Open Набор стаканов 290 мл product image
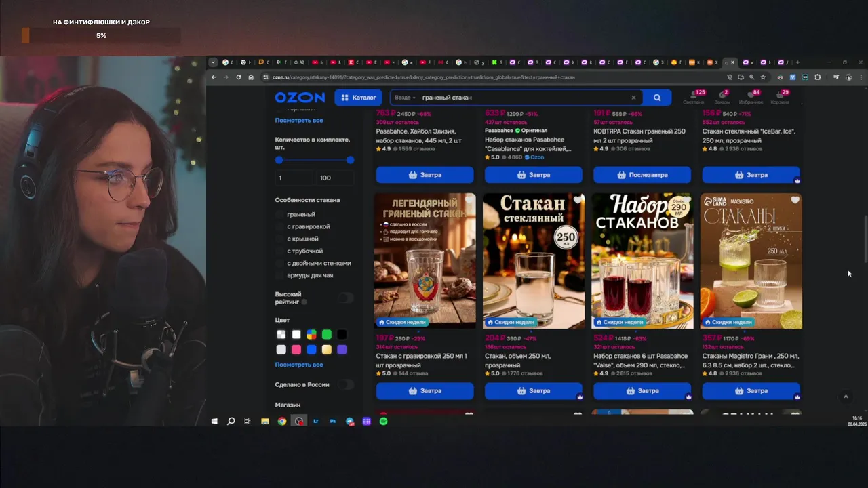Screen dimensions: 868x488 click(642, 261)
